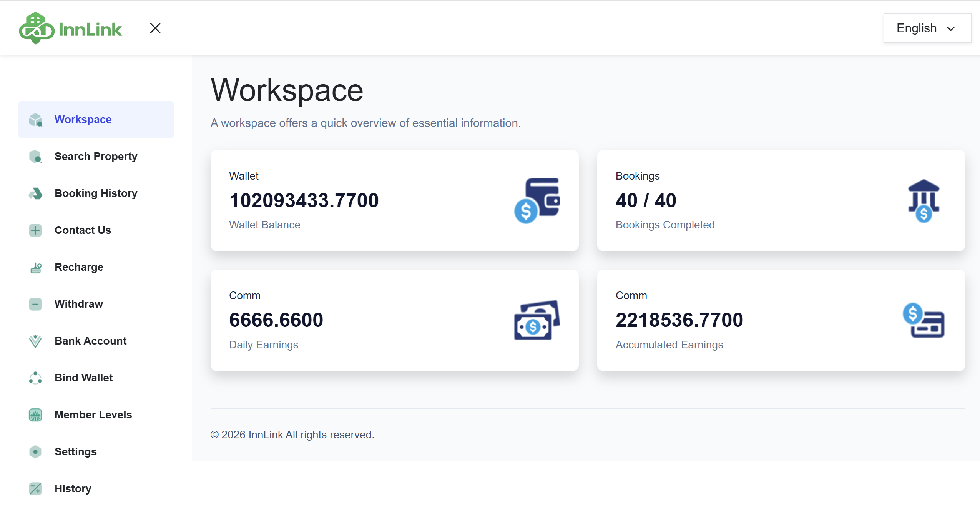Click the InnLink logo
This screenshot has width=980, height=508.
(71, 28)
